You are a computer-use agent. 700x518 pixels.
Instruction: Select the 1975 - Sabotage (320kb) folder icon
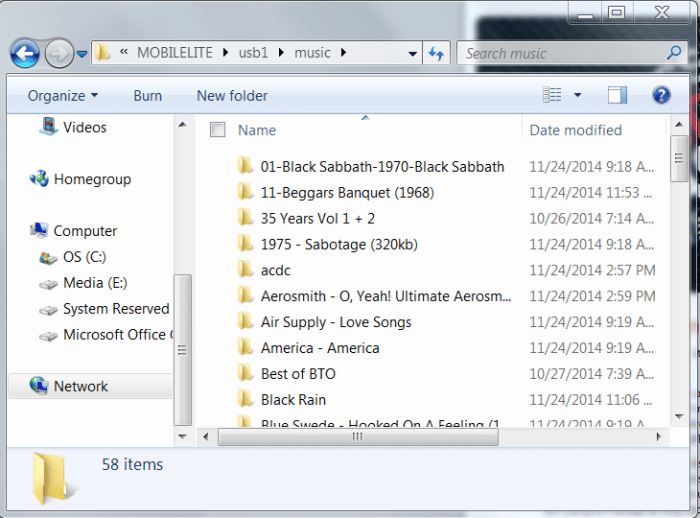coord(246,244)
